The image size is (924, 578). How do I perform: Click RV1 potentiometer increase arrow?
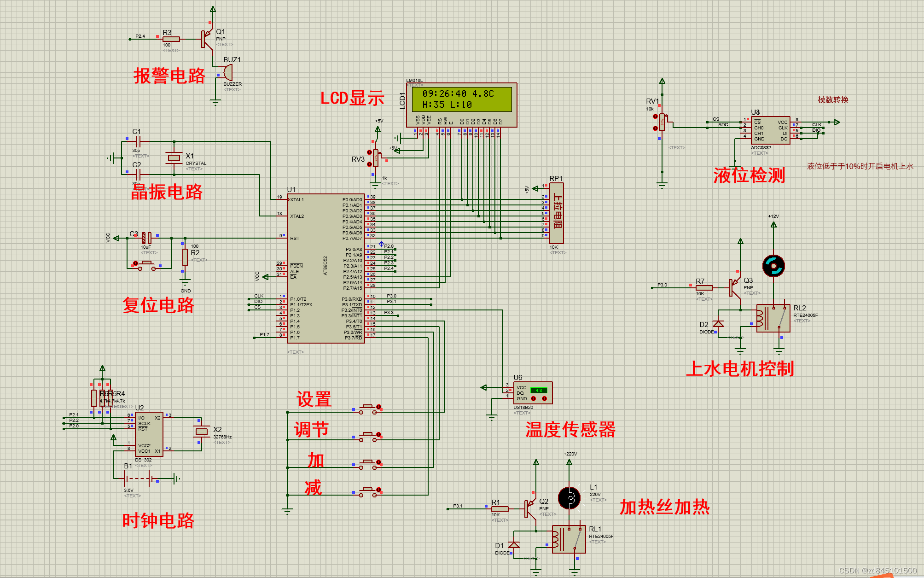coord(655,117)
